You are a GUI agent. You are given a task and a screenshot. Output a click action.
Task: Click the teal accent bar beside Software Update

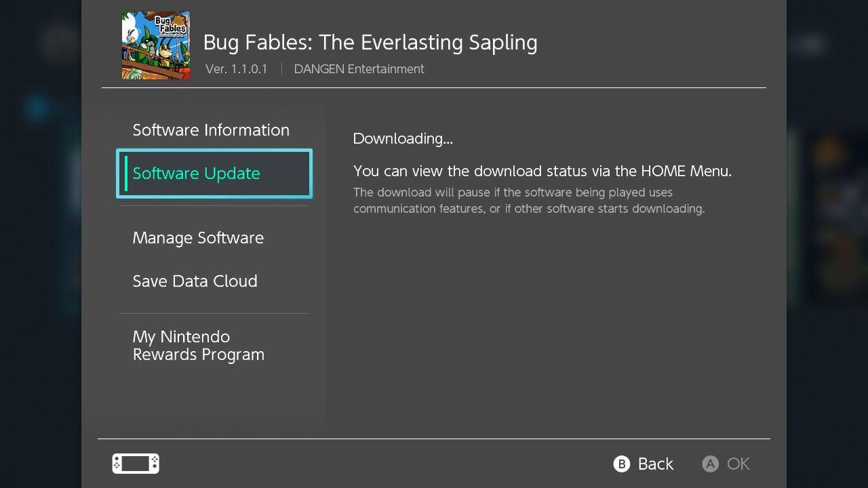pos(126,174)
